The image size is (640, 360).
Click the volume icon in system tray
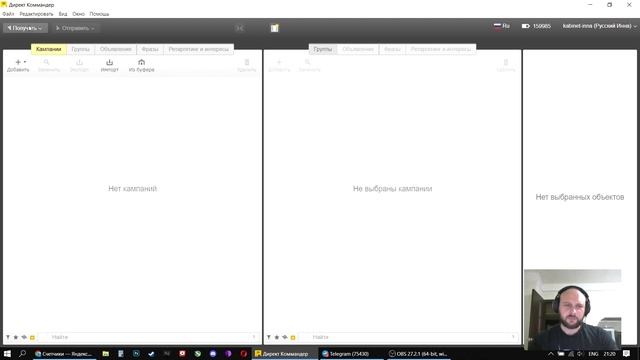tap(580, 354)
